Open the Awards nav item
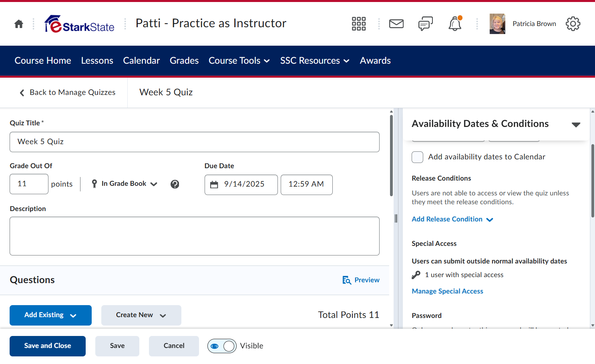595x364 pixels. (x=375, y=61)
